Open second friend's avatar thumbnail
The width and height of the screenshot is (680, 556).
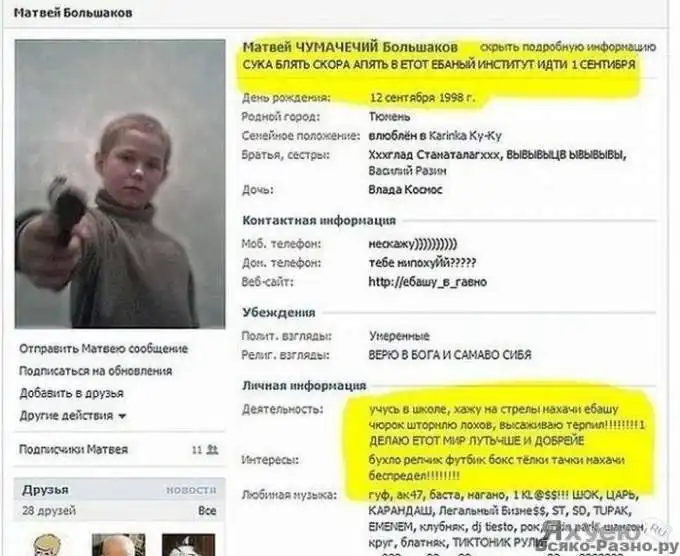click(x=118, y=545)
